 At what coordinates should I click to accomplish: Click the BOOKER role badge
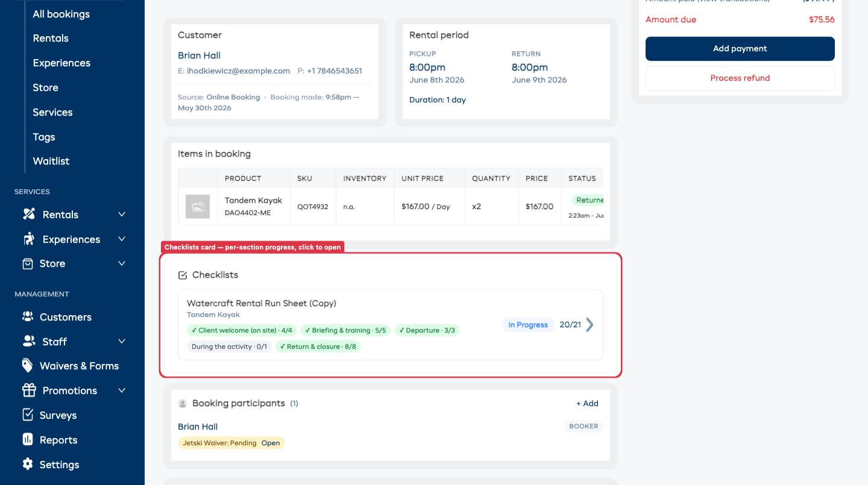coord(584,427)
